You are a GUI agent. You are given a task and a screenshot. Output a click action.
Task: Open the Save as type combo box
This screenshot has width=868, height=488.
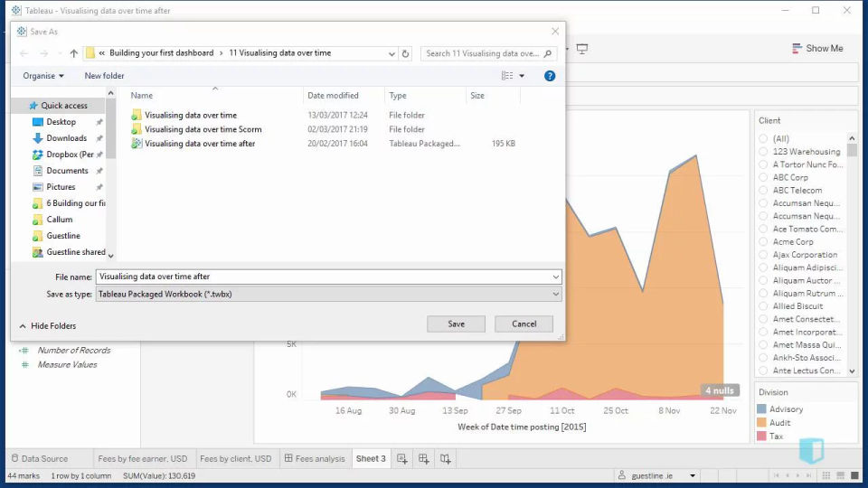329,295
